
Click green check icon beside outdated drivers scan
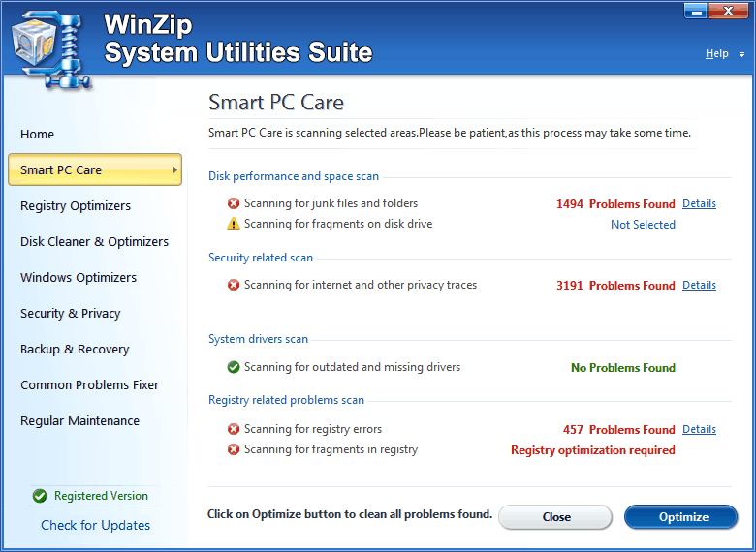tap(234, 368)
